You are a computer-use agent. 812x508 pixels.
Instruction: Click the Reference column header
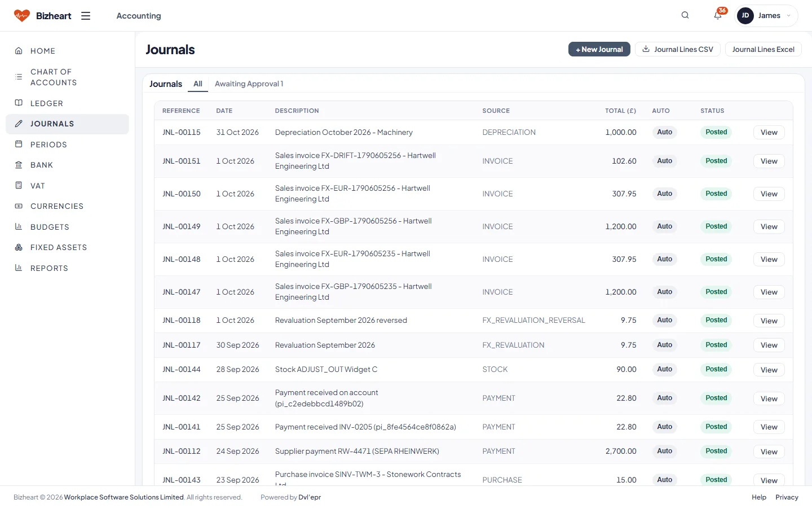(181, 111)
